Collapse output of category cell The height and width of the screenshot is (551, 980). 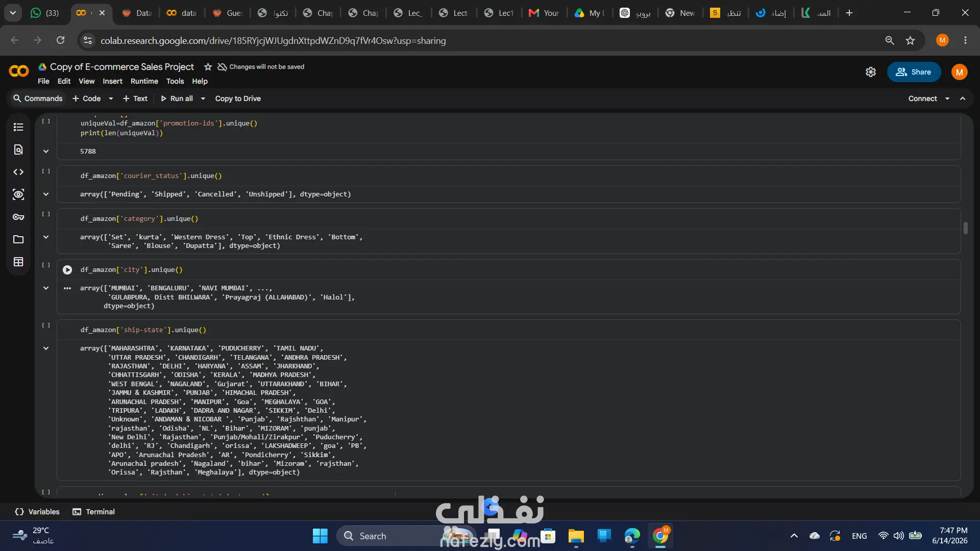click(x=46, y=237)
